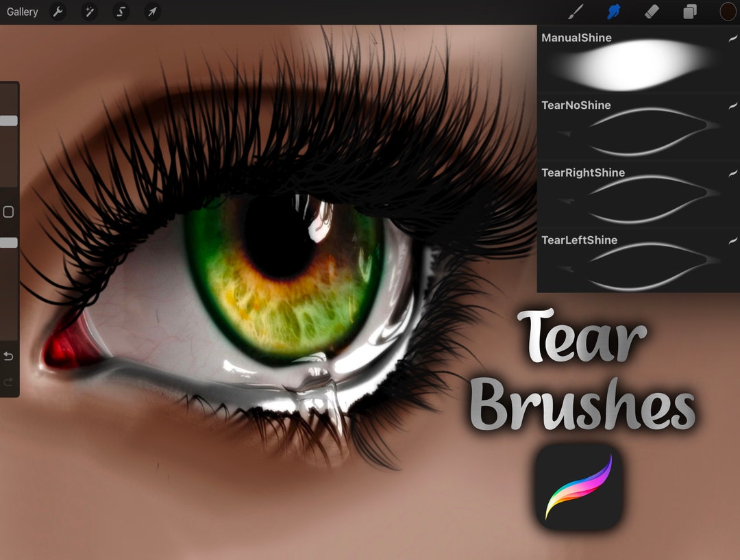Select the TearLeftShine brush
740x560 pixels.
tap(637, 264)
